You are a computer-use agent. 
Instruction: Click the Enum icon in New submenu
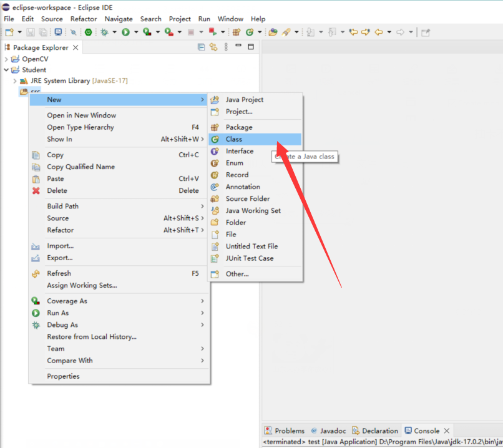(215, 163)
